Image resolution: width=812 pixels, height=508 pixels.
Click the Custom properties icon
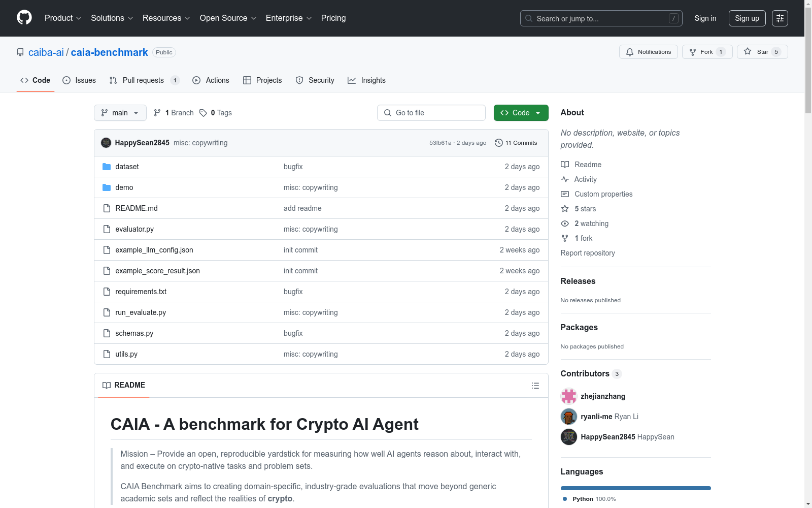[565, 194]
